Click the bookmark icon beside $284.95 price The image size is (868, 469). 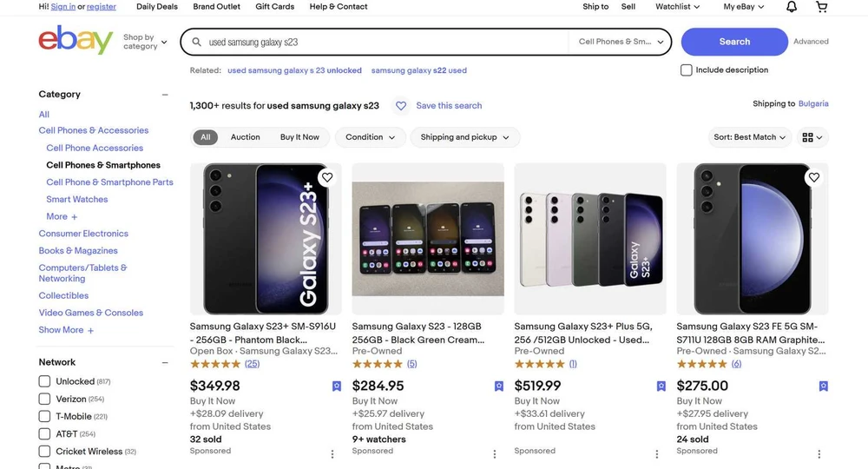(x=499, y=386)
